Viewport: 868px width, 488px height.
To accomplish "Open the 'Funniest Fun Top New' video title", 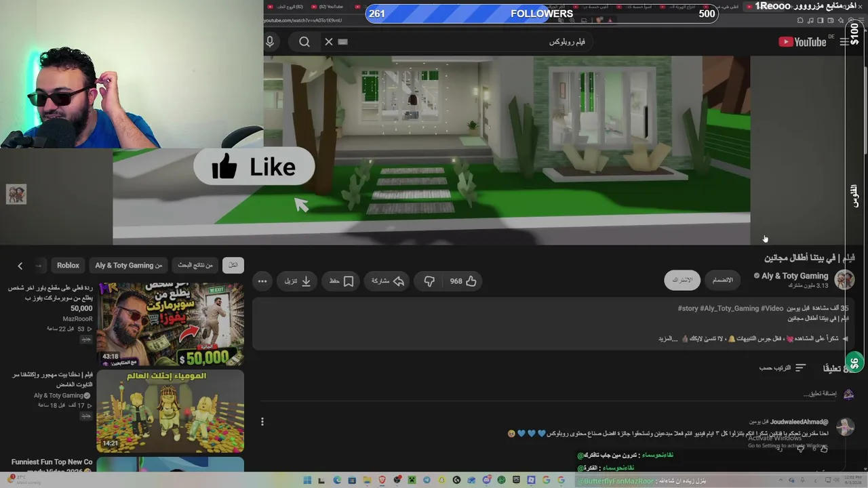I will coord(52,466).
